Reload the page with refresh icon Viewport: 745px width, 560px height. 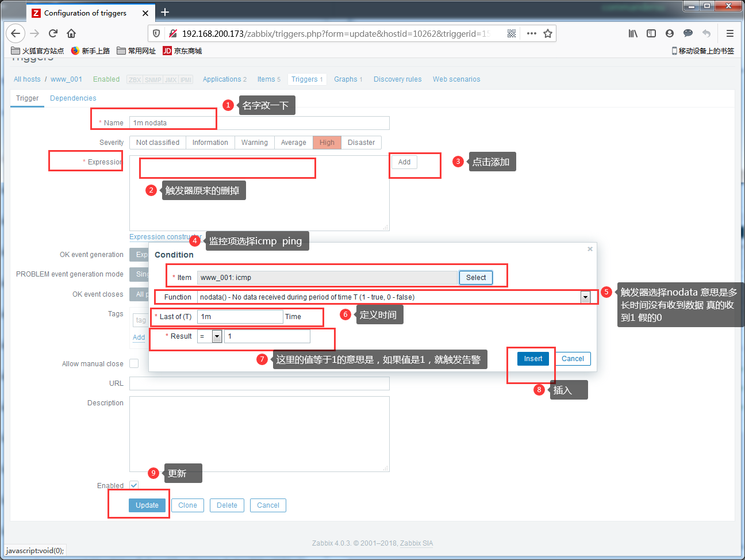pyautogui.click(x=53, y=33)
